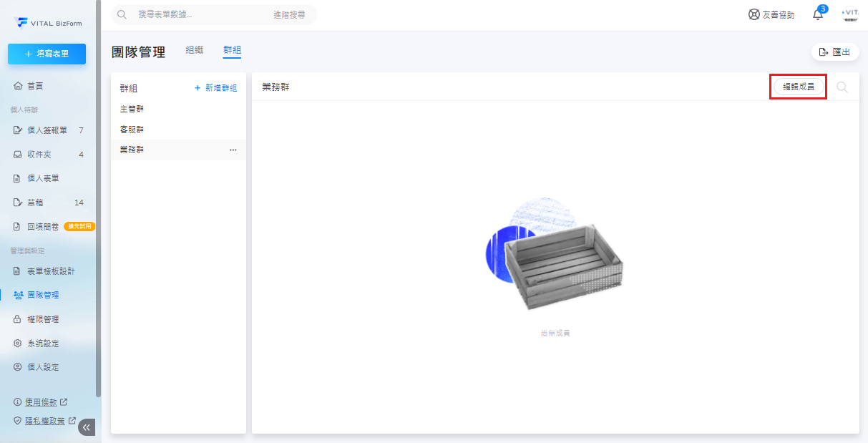Click the member search magnifier icon
The width and height of the screenshot is (868, 443).
[x=842, y=87]
